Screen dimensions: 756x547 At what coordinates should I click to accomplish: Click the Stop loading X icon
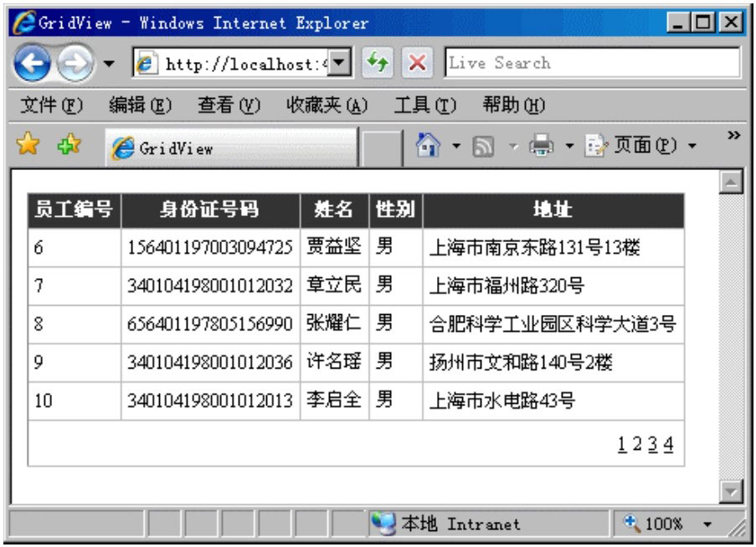(x=417, y=62)
